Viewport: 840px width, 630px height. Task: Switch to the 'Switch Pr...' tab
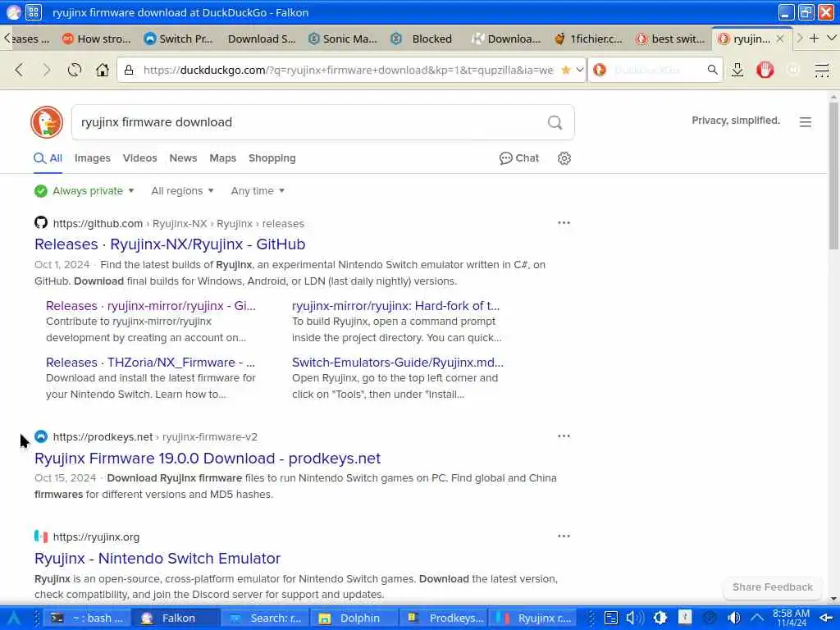[x=178, y=39]
